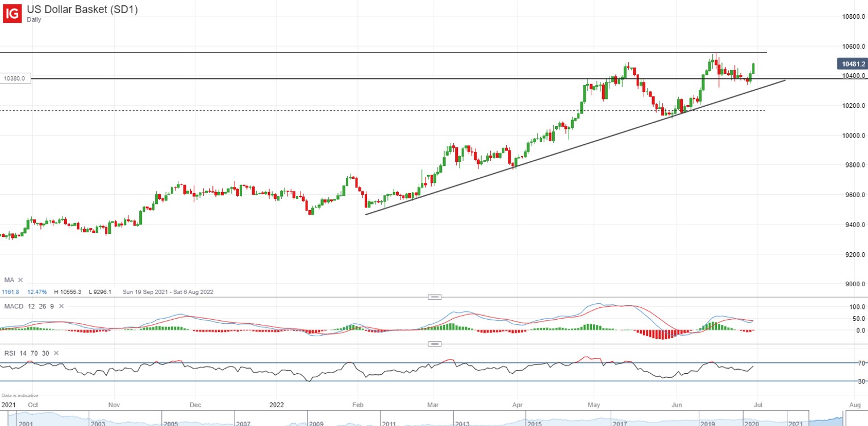Select the upper horizontal line below 10600
Screen dimensions: 868x426
tap(383, 52)
